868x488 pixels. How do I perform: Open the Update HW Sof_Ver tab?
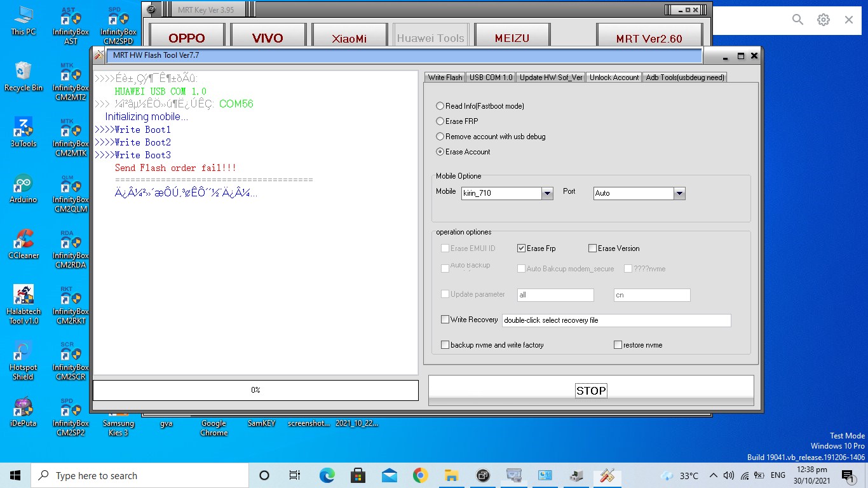(551, 78)
